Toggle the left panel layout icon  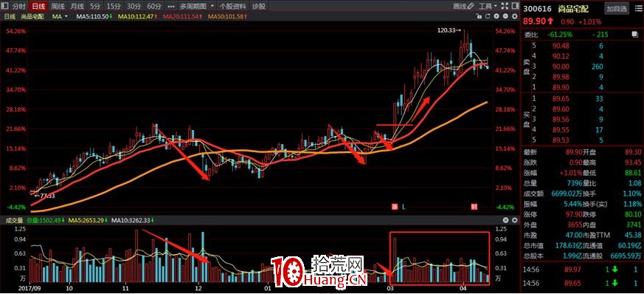[5, 7]
